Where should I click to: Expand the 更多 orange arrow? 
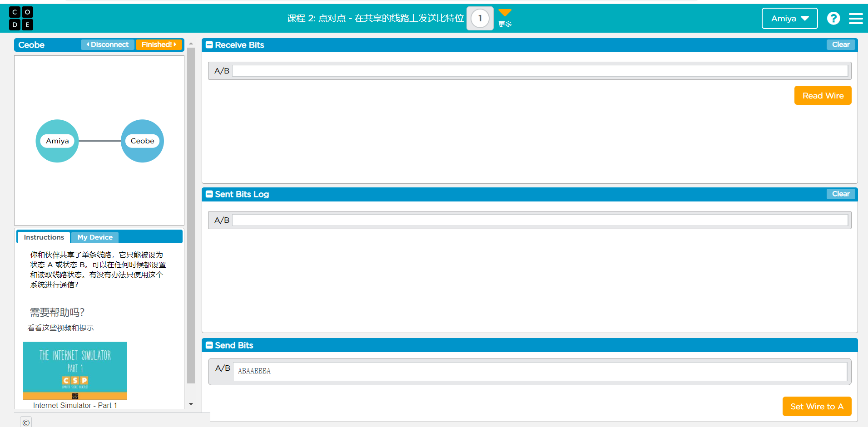coord(505,12)
